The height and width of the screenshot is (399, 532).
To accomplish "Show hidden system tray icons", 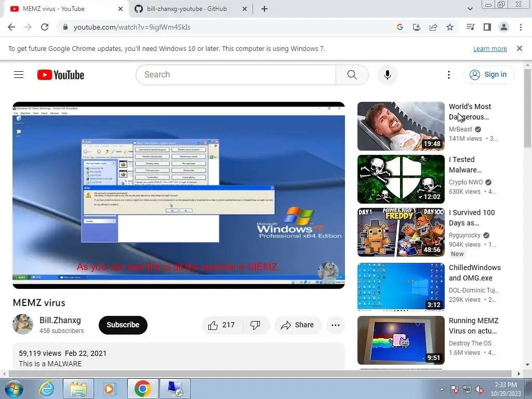I will click(442, 390).
